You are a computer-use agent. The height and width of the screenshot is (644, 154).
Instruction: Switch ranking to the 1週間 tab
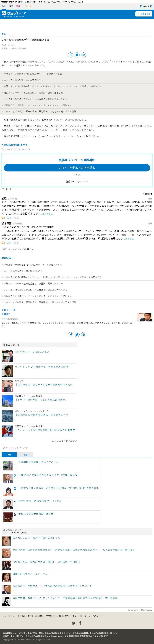pyautogui.click(x=25, y=455)
